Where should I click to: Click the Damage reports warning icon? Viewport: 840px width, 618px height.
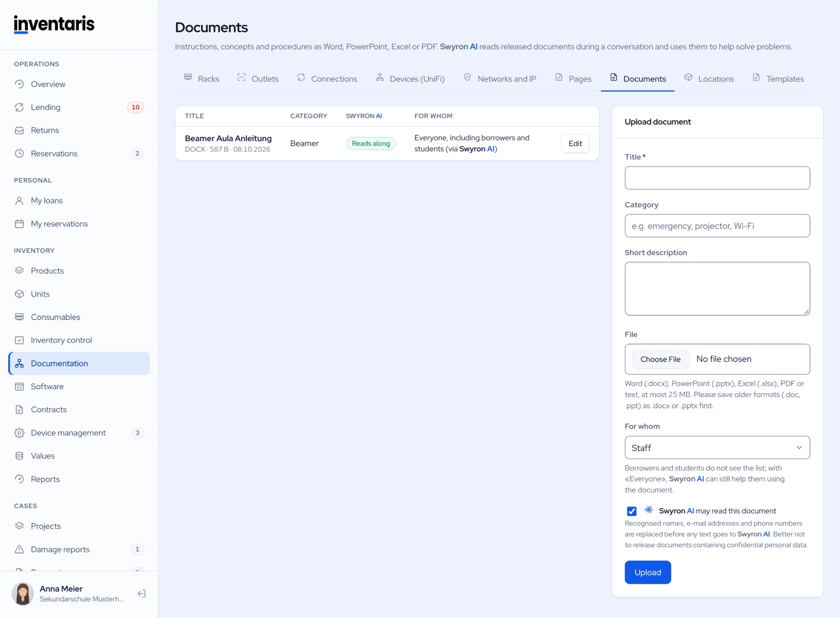(x=19, y=549)
